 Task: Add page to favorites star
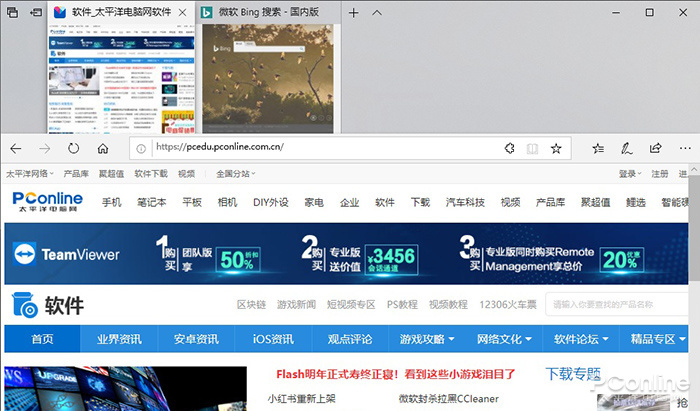[556, 149]
